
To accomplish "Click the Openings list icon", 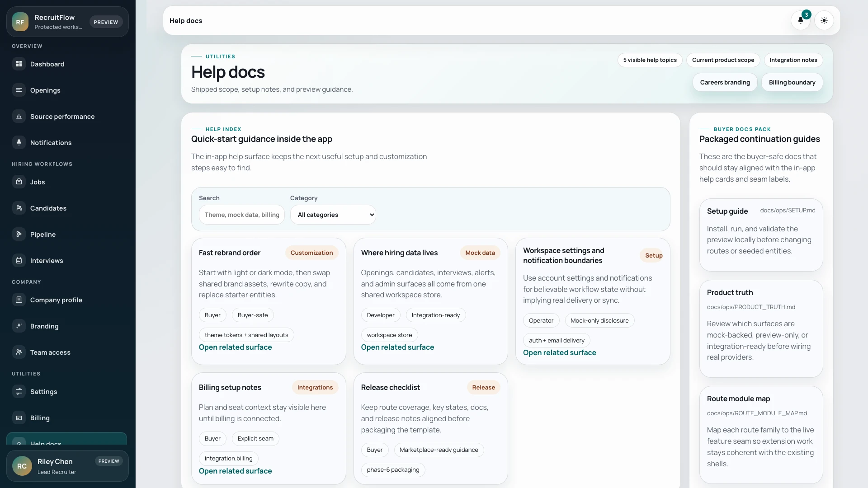I will pos(19,90).
